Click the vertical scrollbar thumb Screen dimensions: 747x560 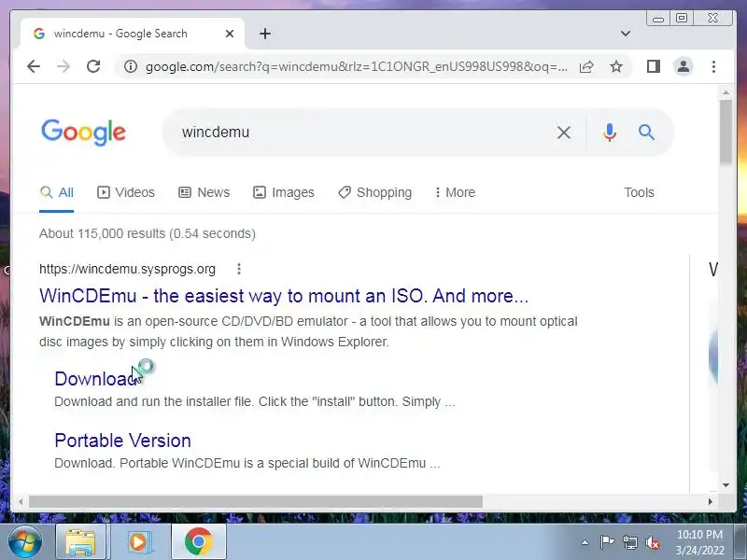tap(726, 132)
